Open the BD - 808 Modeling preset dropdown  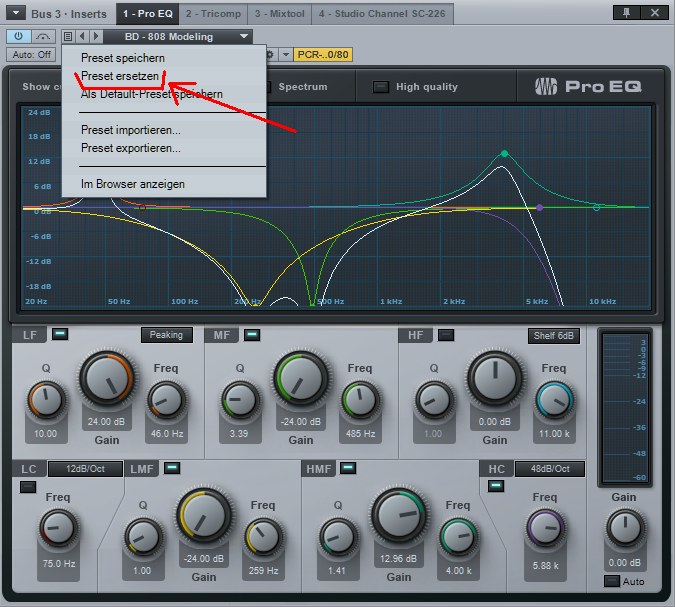tap(177, 37)
